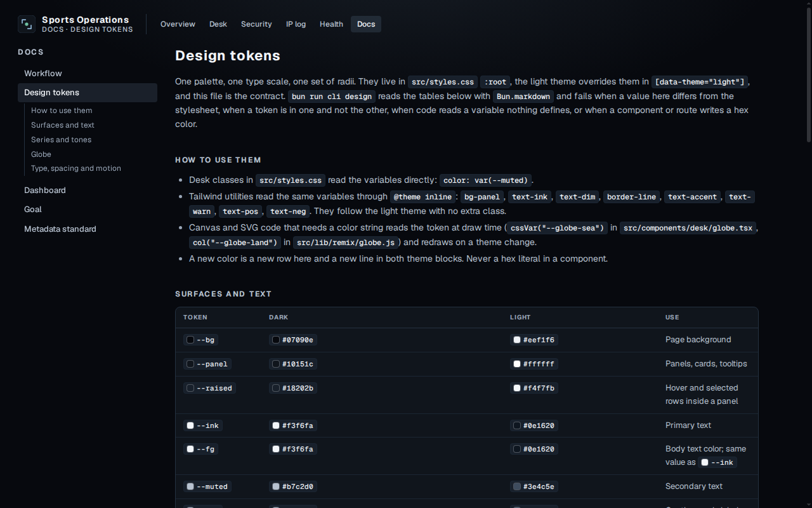This screenshot has height=508, width=812.
Task: Open the Dashboard docs page
Action: click(88, 190)
